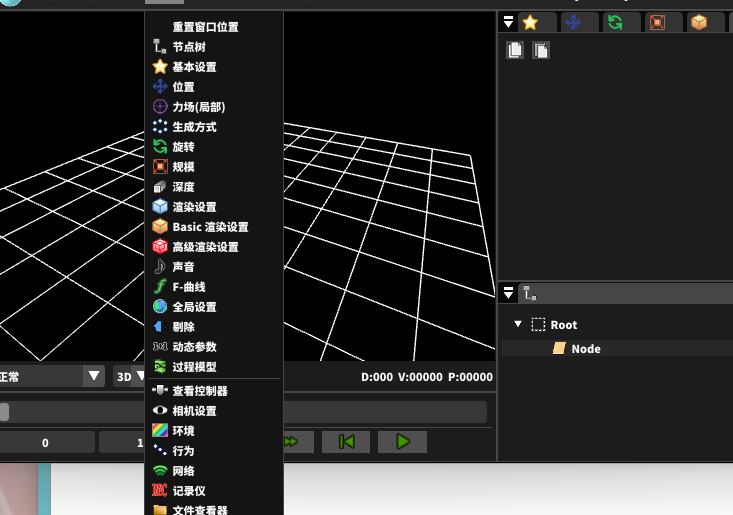Click the wifi icon for 网络
Image resolution: width=733 pixels, height=515 pixels.
click(x=160, y=471)
